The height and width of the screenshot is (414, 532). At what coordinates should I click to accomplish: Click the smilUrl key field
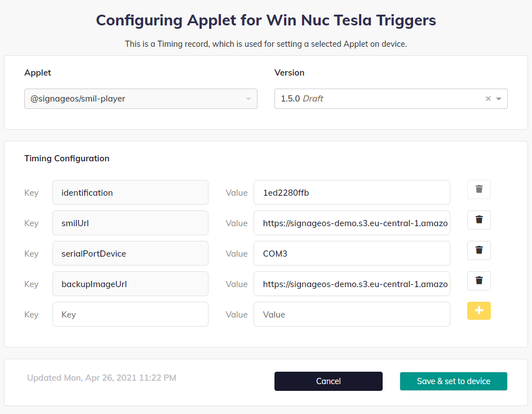130,223
